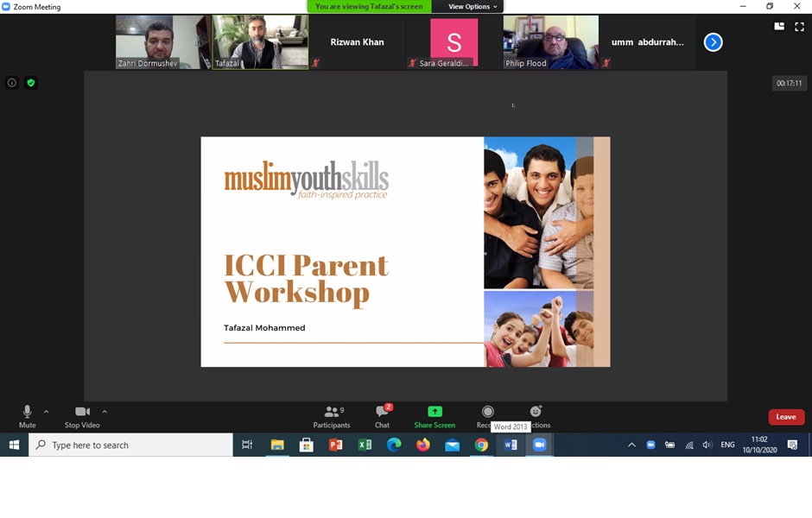
Task: Open the Reactions emoji menu
Action: pos(536,412)
